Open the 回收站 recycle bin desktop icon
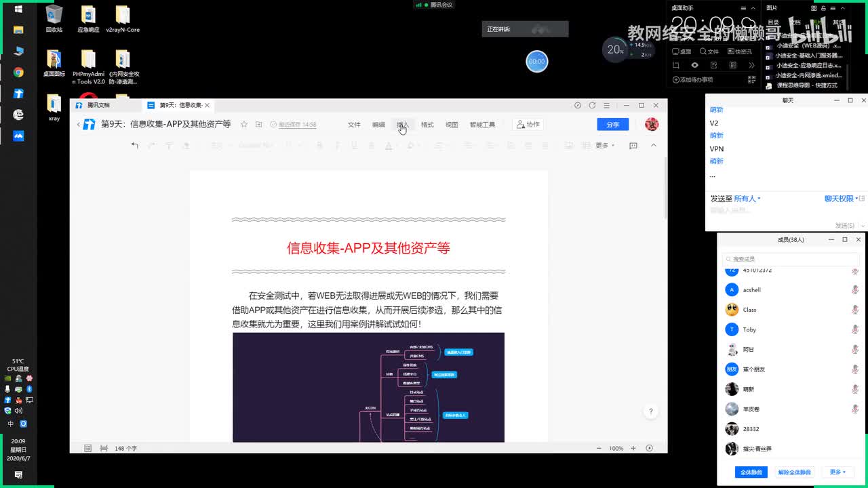The image size is (868, 488). pyautogui.click(x=54, y=18)
